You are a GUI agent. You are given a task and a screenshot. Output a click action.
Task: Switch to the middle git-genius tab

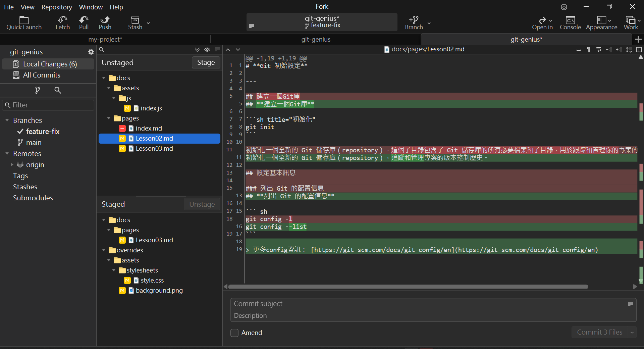click(x=316, y=39)
